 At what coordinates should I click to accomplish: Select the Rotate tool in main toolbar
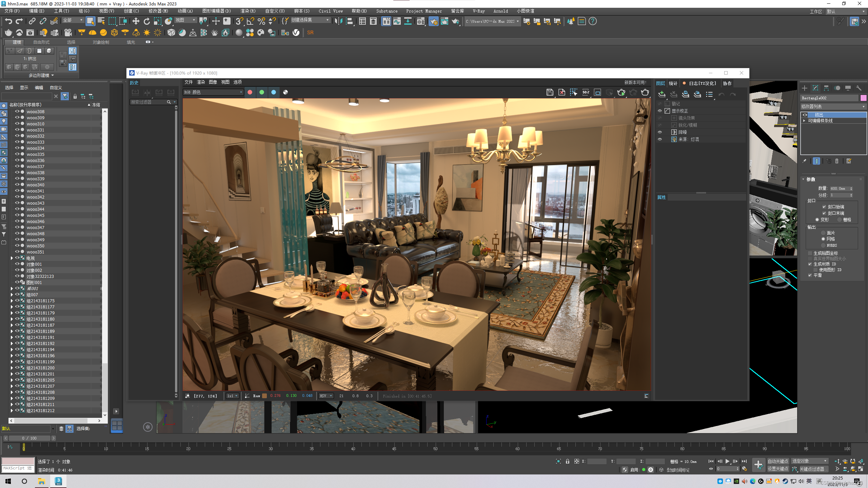click(146, 21)
